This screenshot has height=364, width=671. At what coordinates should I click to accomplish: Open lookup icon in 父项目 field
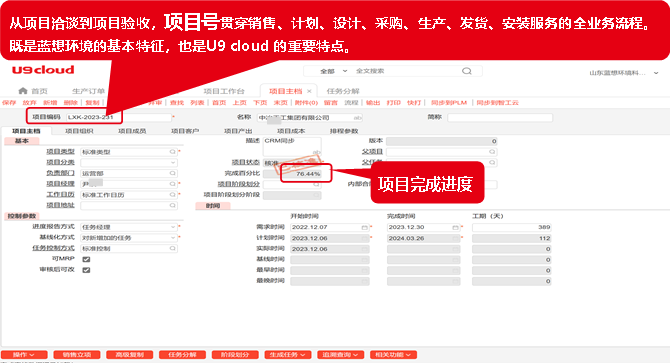click(x=492, y=152)
